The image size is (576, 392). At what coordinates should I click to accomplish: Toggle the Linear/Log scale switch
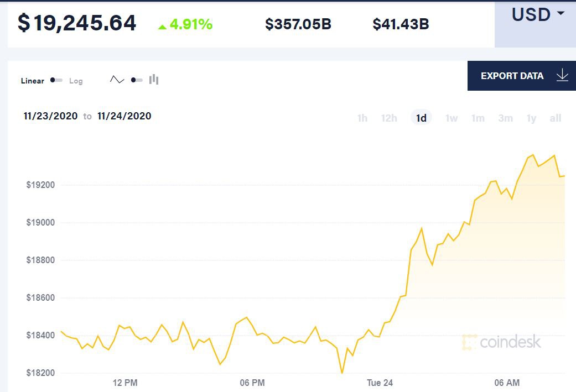(56, 80)
